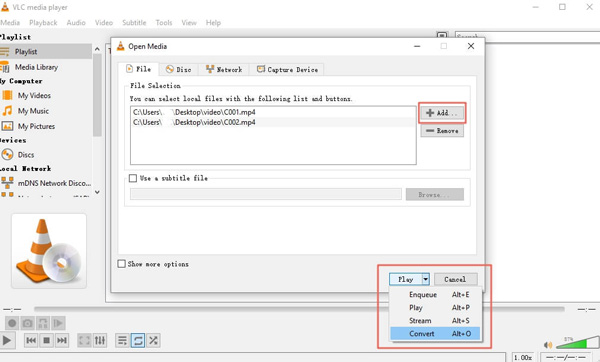The image size is (600, 362).
Task: Toggle the playlist view icon
Action: pos(122,340)
